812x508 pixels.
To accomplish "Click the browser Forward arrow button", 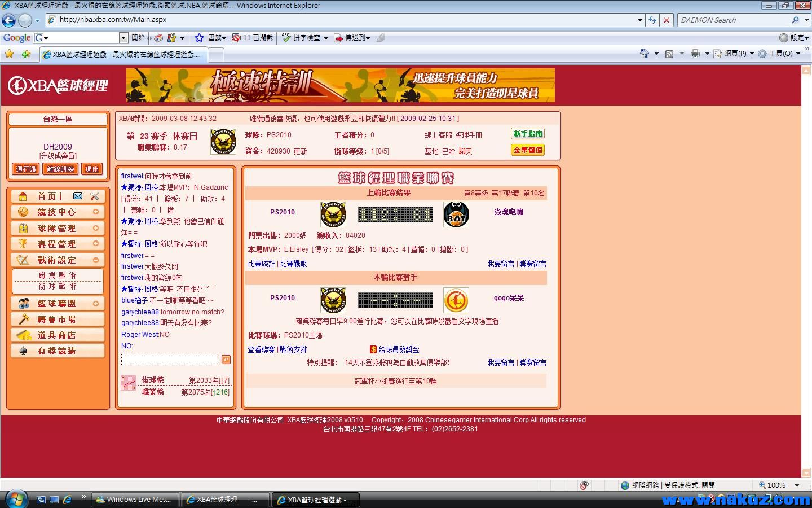I will point(25,20).
